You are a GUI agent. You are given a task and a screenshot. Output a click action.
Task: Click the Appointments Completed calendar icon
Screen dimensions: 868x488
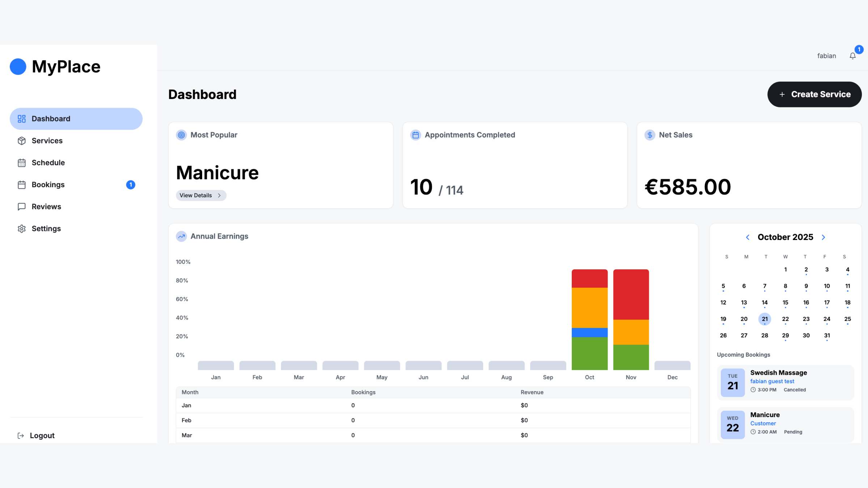416,135
